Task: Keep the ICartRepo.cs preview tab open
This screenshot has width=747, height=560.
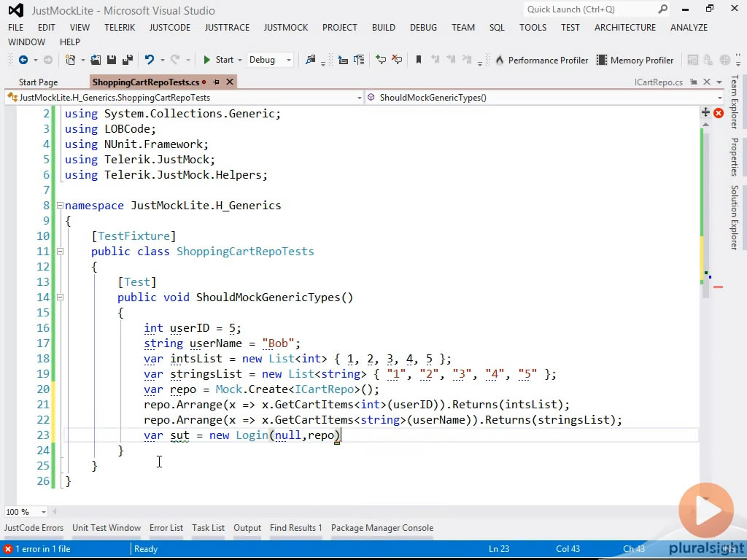Action: point(694,82)
